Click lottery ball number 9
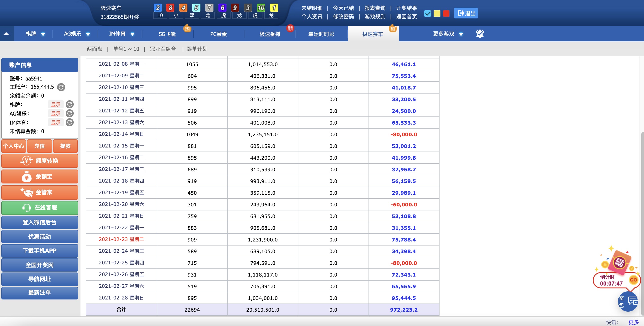The width and height of the screenshot is (644, 326). coord(235,7)
